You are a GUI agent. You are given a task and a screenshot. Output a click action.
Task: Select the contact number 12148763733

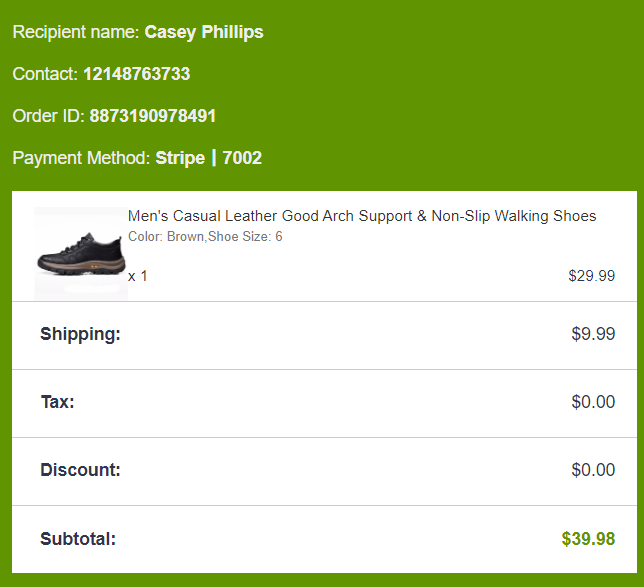click(x=136, y=74)
